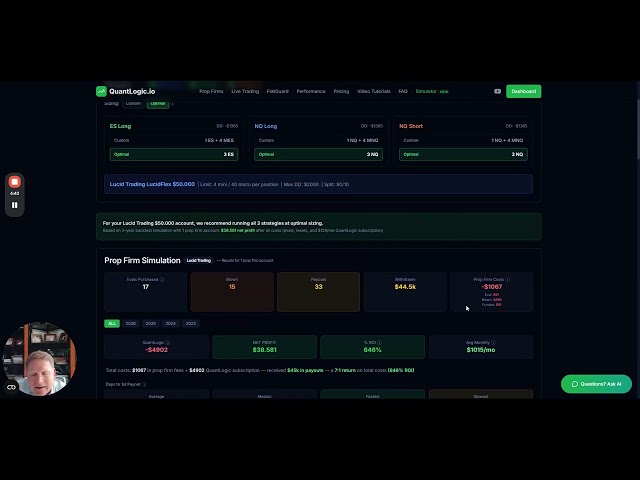
Task: Switch sizing to Optimal
Action: tap(158, 104)
